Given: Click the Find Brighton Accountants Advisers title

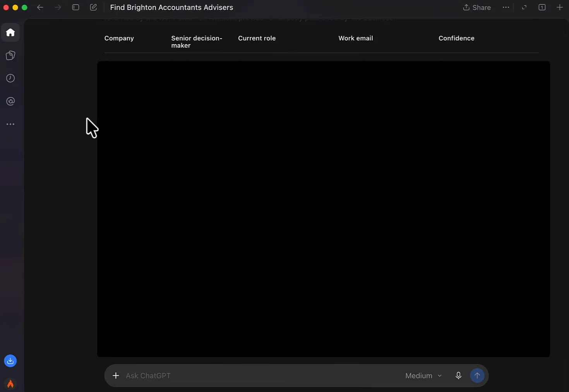Looking at the screenshot, I should [171, 7].
